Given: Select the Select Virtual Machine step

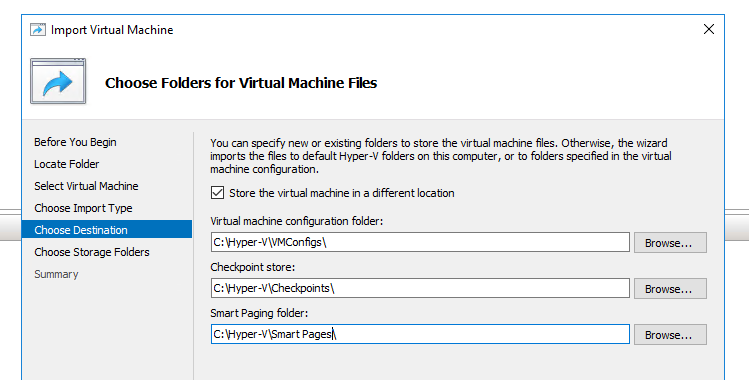Looking at the screenshot, I should [86, 186].
